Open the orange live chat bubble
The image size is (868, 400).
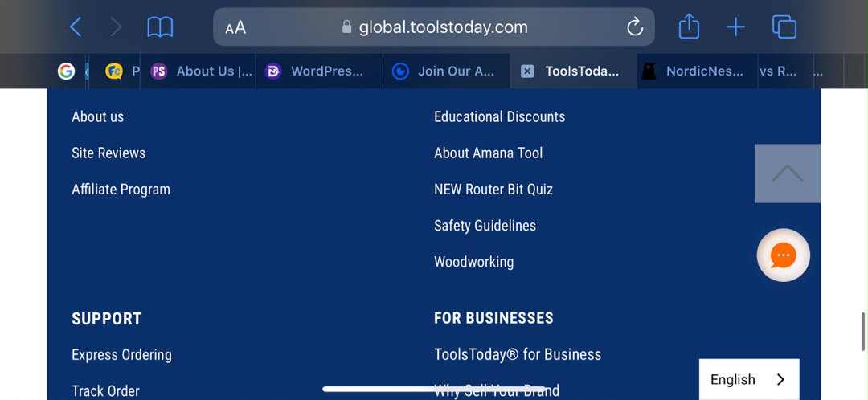784,255
